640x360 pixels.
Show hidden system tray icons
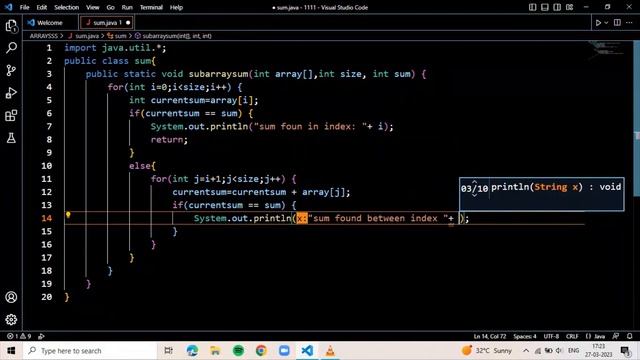click(526, 351)
